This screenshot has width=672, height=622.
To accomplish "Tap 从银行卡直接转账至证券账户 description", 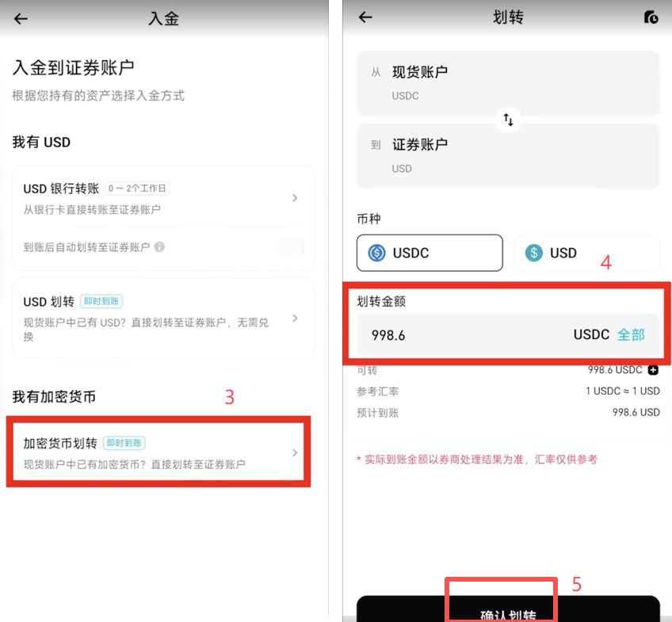I will click(92, 209).
